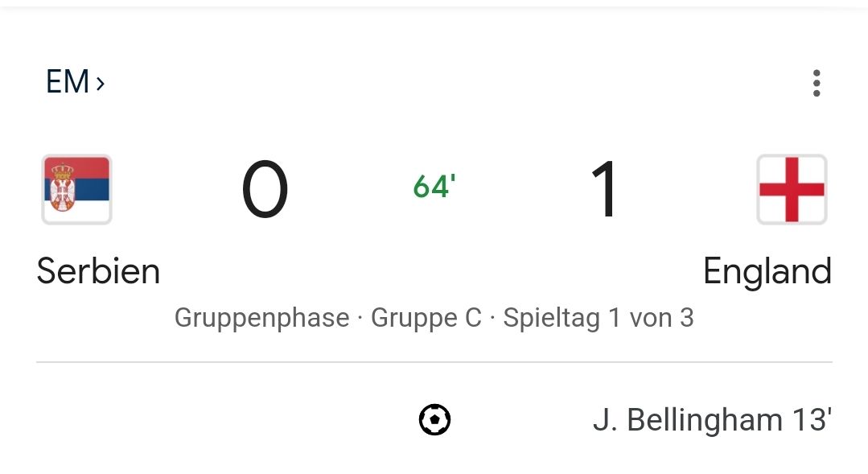
Task: Click the Serbia flag icon
Action: coord(77,189)
